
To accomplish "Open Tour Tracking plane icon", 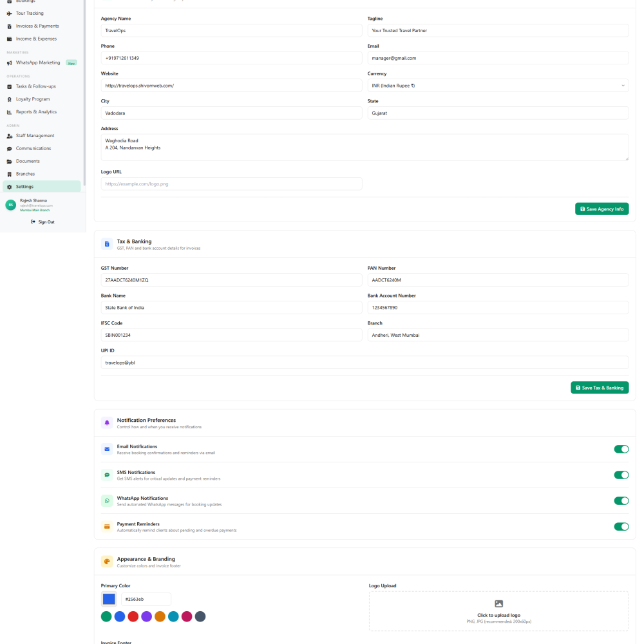I will pyautogui.click(x=10, y=14).
